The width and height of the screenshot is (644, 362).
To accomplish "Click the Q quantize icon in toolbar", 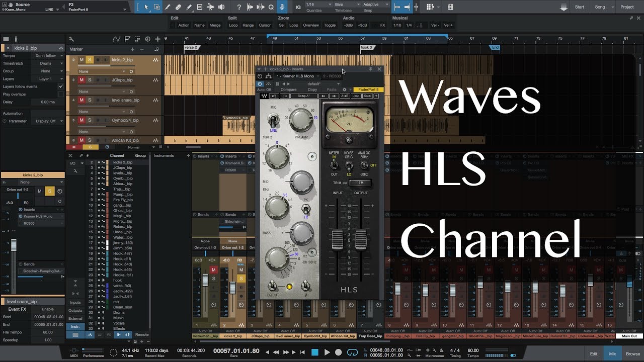I will [271, 7].
